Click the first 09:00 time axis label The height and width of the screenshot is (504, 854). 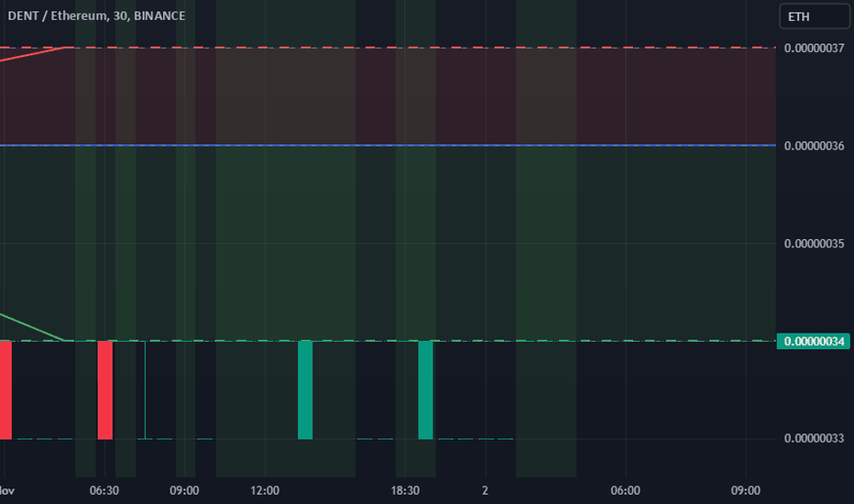coord(184,490)
